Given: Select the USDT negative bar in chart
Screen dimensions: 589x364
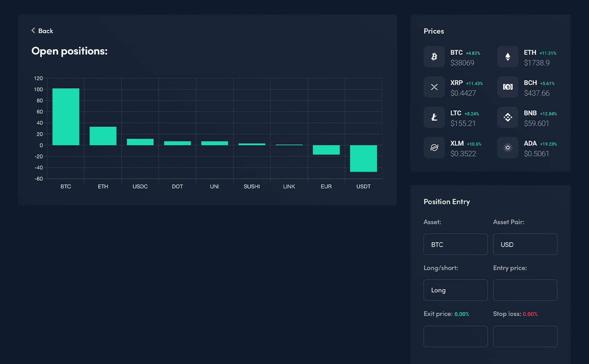Looking at the screenshot, I should coord(363,158).
